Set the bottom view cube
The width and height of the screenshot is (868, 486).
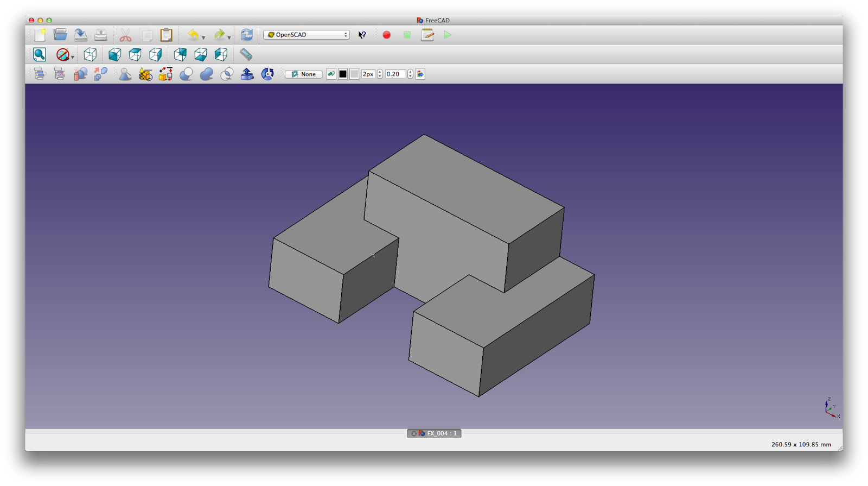[201, 54]
